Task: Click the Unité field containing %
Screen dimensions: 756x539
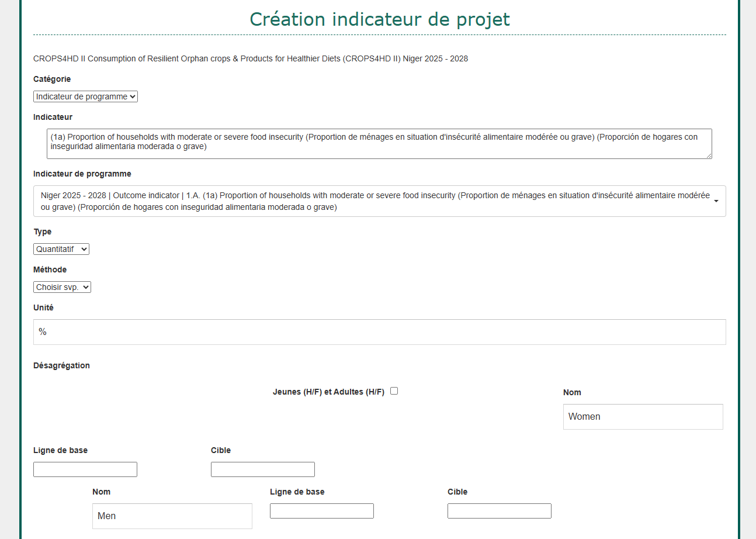Action: [379, 332]
